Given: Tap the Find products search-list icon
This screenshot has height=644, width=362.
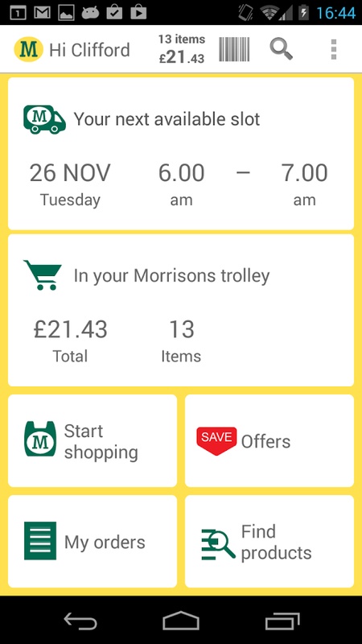Looking at the screenshot, I should (218, 543).
